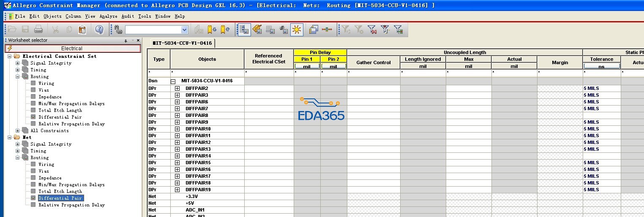This screenshot has width=644, height=217.
Task: Select Differential Pair under Net Routing
Action: coord(60,198)
